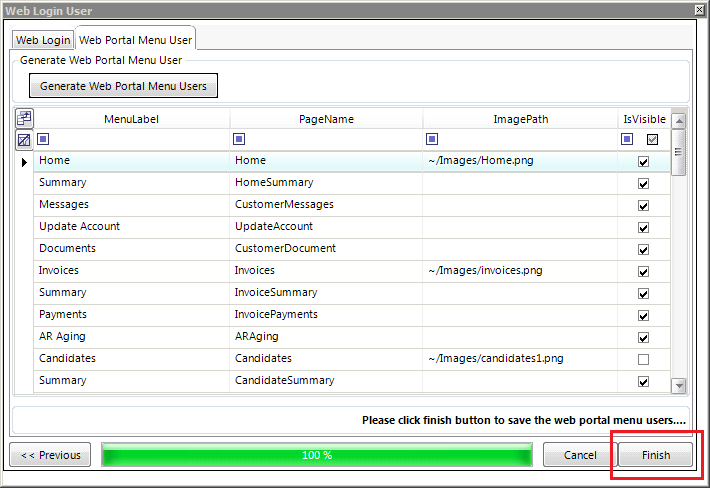Select the Invoices MenuLabel cell
The height and width of the screenshot is (488, 710).
pyautogui.click(x=131, y=271)
